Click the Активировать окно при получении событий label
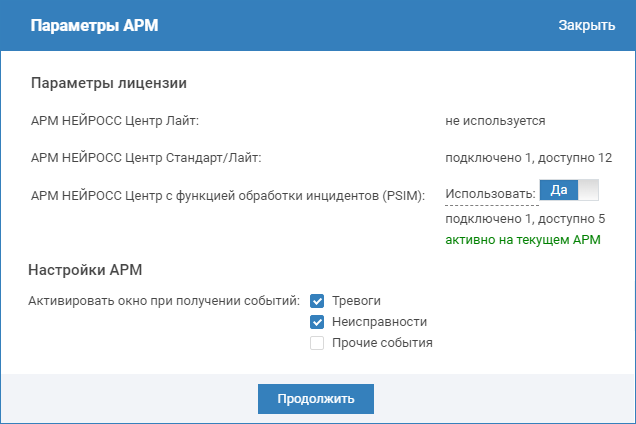636x424 pixels. point(166,301)
